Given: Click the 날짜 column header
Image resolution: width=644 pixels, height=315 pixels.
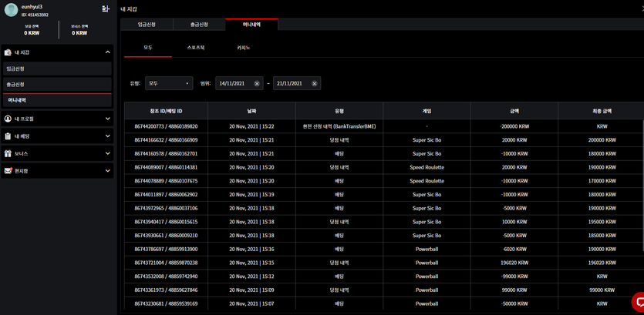Looking at the screenshot, I should coord(251,111).
